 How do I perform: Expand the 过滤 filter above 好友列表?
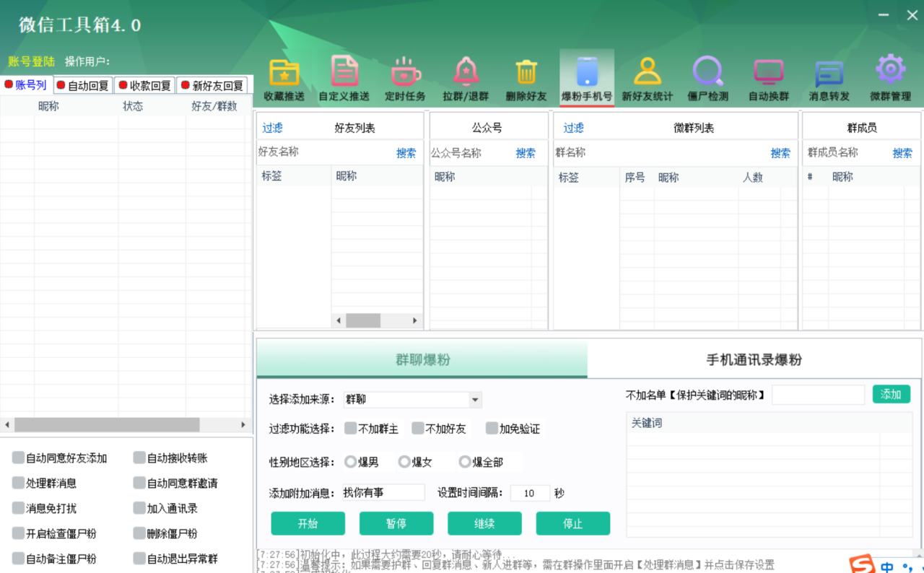pyautogui.click(x=273, y=128)
